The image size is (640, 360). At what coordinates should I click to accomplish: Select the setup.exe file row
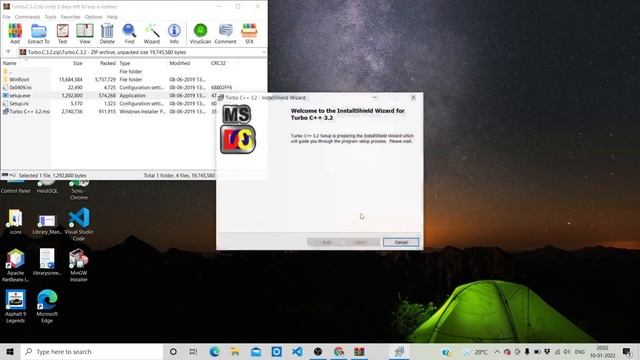click(108, 96)
